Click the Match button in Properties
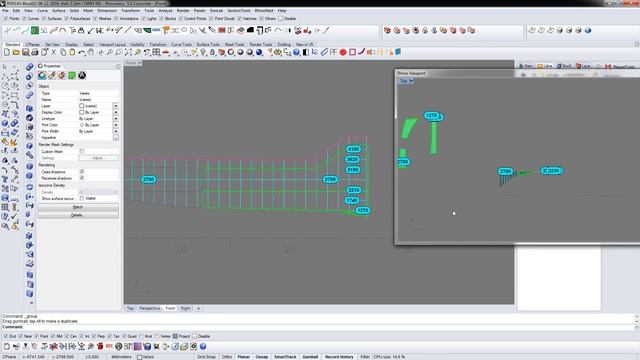The width and height of the screenshot is (640, 360). tap(78, 207)
